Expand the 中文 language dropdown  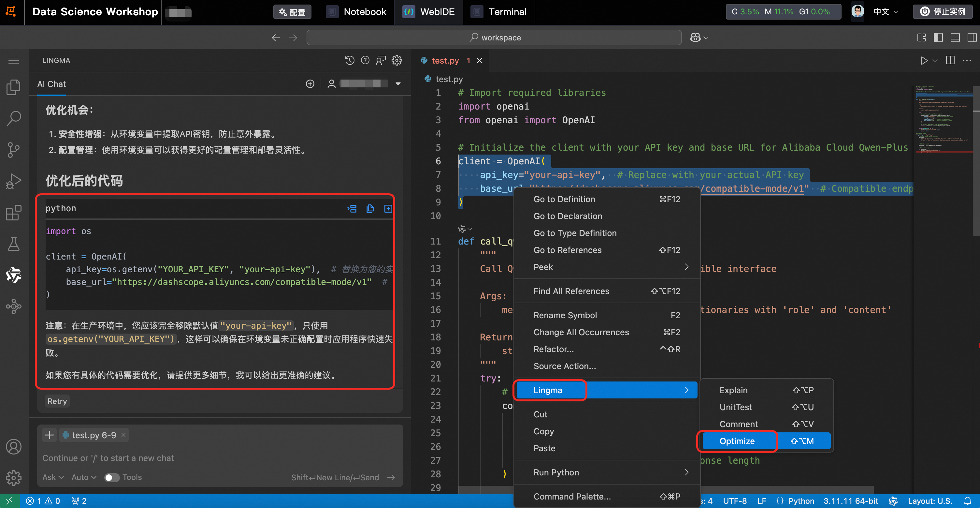pos(885,11)
